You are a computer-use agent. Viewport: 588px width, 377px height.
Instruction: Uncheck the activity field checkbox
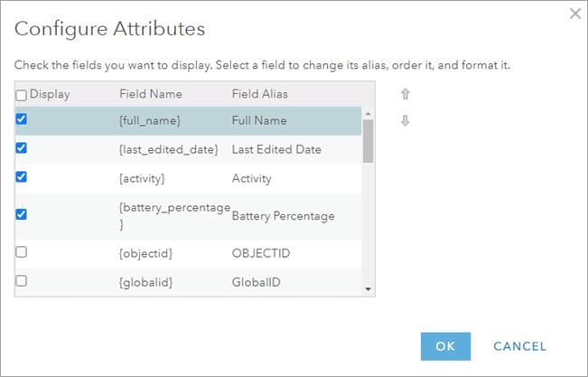pyautogui.click(x=22, y=177)
